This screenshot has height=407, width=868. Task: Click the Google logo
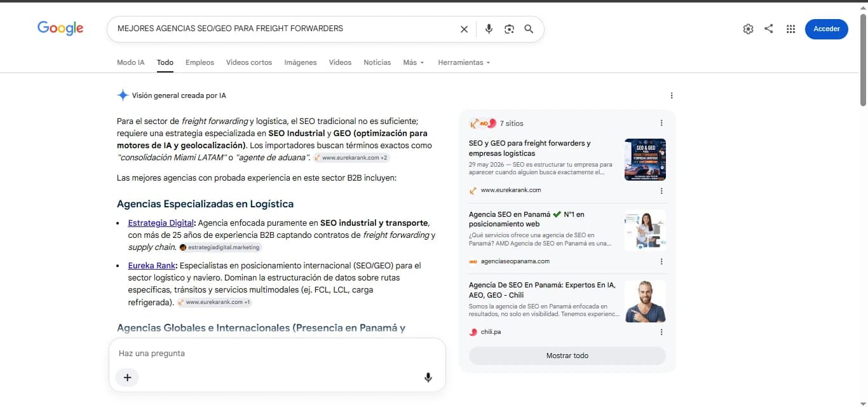pyautogui.click(x=60, y=28)
